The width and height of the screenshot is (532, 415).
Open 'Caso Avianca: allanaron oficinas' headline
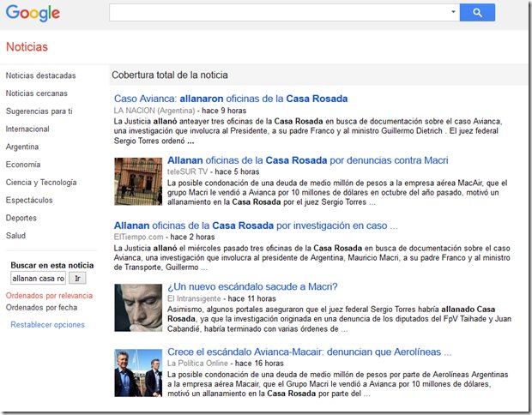point(231,99)
